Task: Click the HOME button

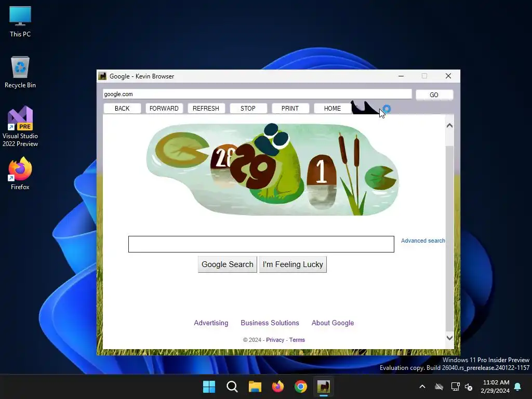Action: coord(332,108)
